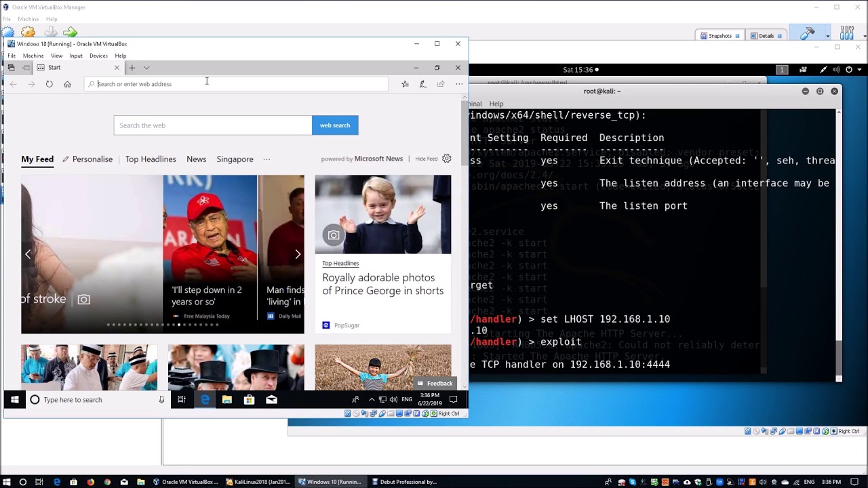Open the Machine menu of Windows 10 VM
The width and height of the screenshot is (868, 488).
pos(33,56)
